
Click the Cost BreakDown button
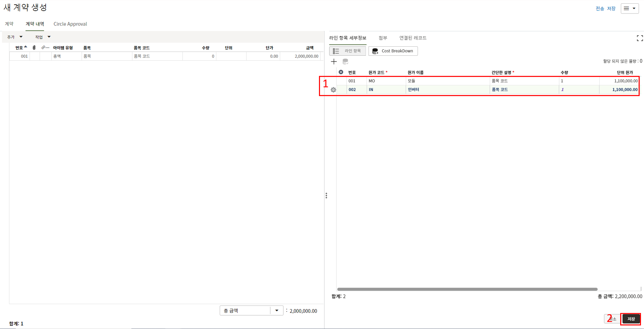pos(393,51)
